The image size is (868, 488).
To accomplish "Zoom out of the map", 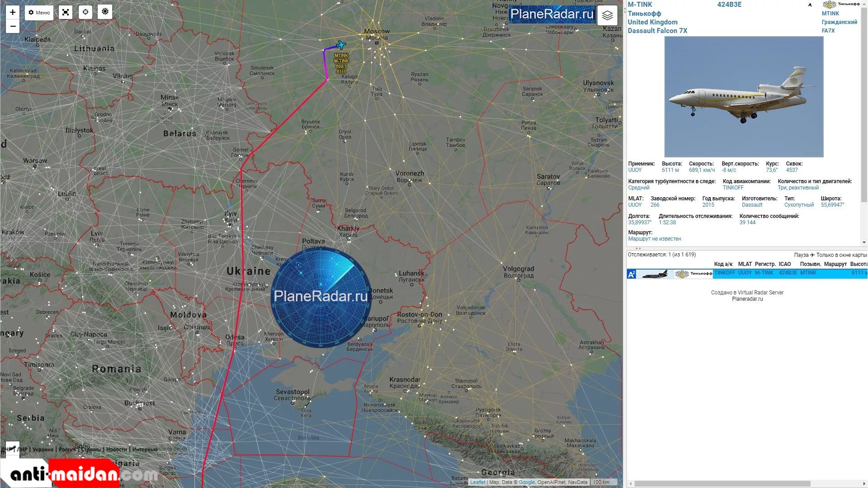I will pyautogui.click(x=13, y=27).
